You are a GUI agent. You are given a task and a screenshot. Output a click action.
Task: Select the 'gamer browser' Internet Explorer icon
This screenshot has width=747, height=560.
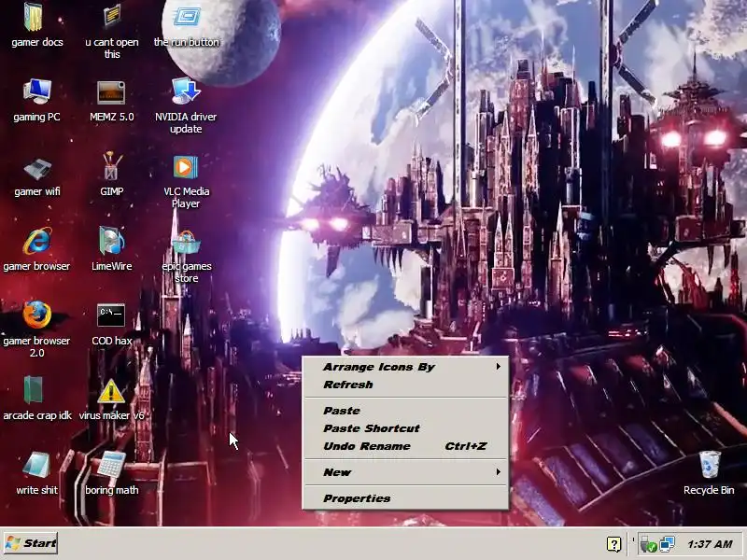click(37, 241)
